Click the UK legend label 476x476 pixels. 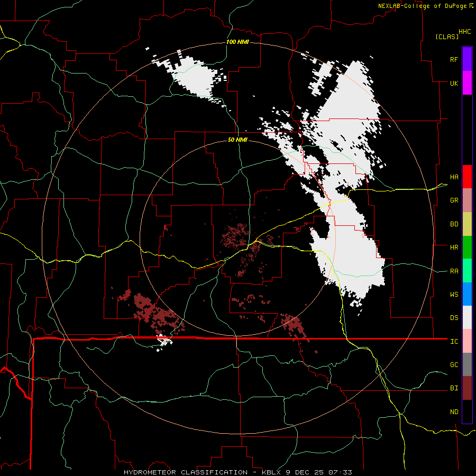(454, 83)
